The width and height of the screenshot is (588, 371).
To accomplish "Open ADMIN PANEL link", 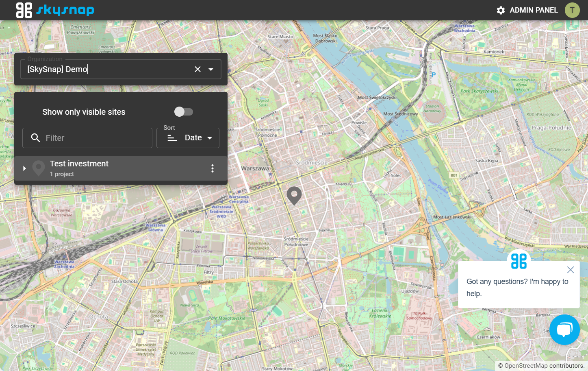I will [534, 10].
